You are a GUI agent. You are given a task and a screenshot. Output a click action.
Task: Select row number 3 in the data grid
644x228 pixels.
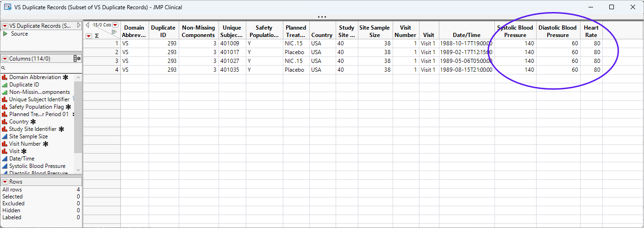coord(102,61)
